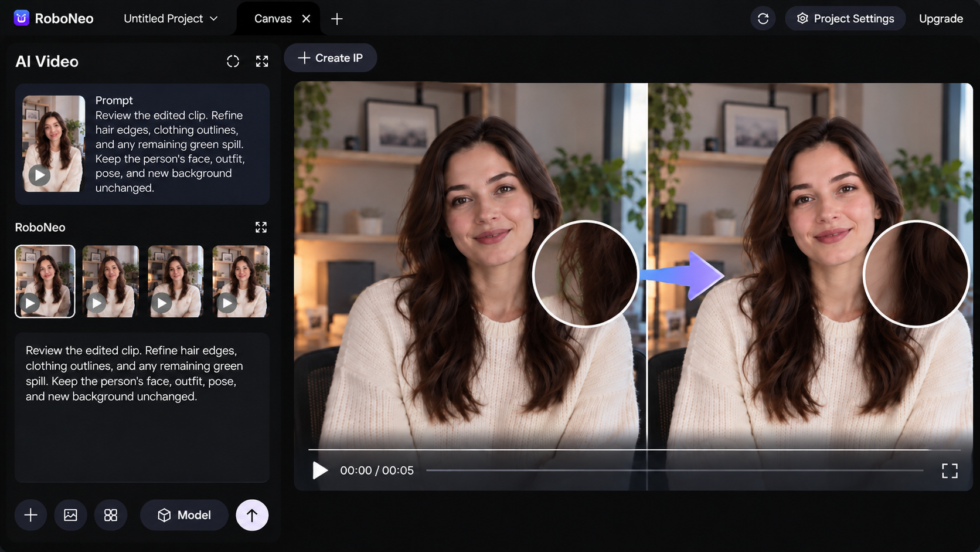Screen dimensions: 980x552
Task: Close the Canvas tab
Action: pyautogui.click(x=306, y=19)
